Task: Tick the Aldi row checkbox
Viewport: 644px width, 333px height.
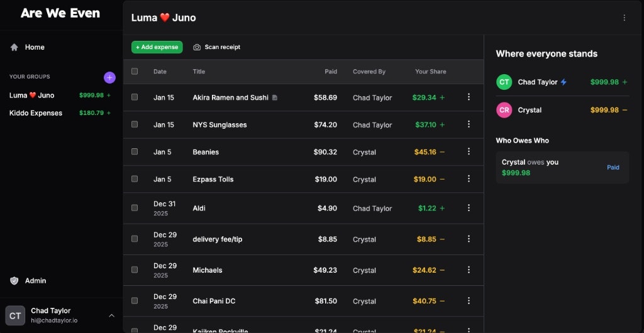Action: point(135,208)
